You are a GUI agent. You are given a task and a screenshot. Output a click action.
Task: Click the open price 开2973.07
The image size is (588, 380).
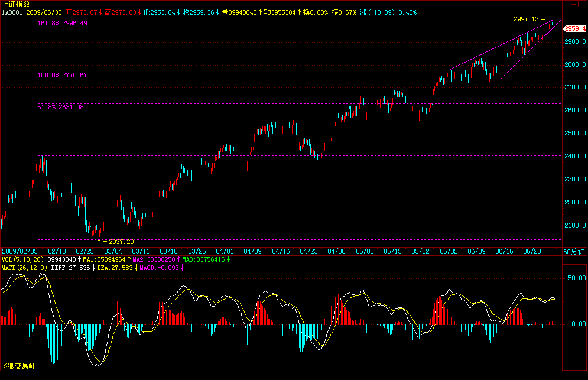[x=82, y=12]
